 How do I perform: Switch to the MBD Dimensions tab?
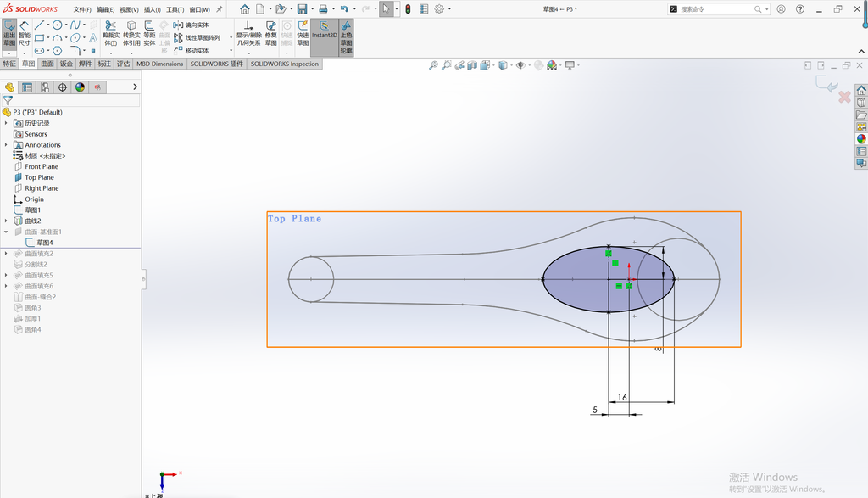coord(159,64)
